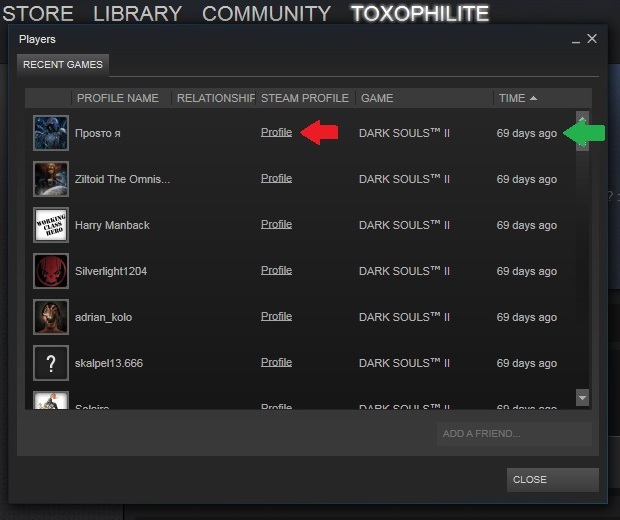620x520 pixels.
Task: Select player name Silverlight1204
Action: 111,271
